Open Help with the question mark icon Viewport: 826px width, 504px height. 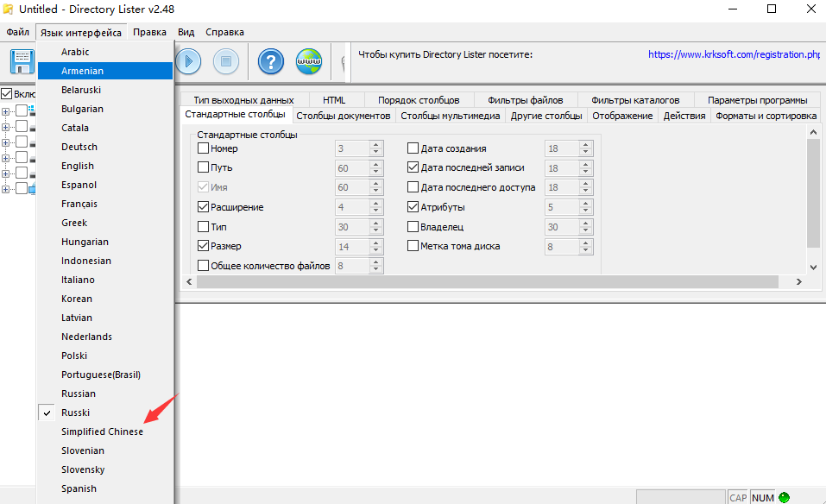point(271,62)
